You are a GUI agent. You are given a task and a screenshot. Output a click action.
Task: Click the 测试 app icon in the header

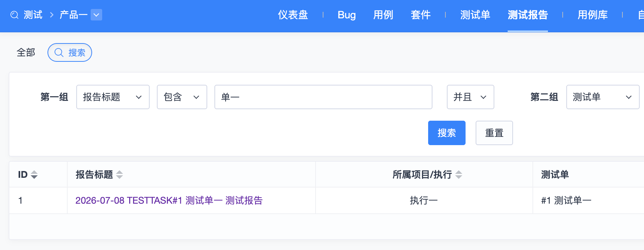click(x=14, y=15)
